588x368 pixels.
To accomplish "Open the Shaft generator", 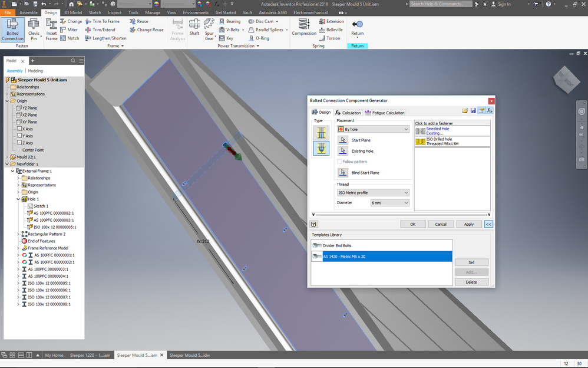I will (x=194, y=27).
